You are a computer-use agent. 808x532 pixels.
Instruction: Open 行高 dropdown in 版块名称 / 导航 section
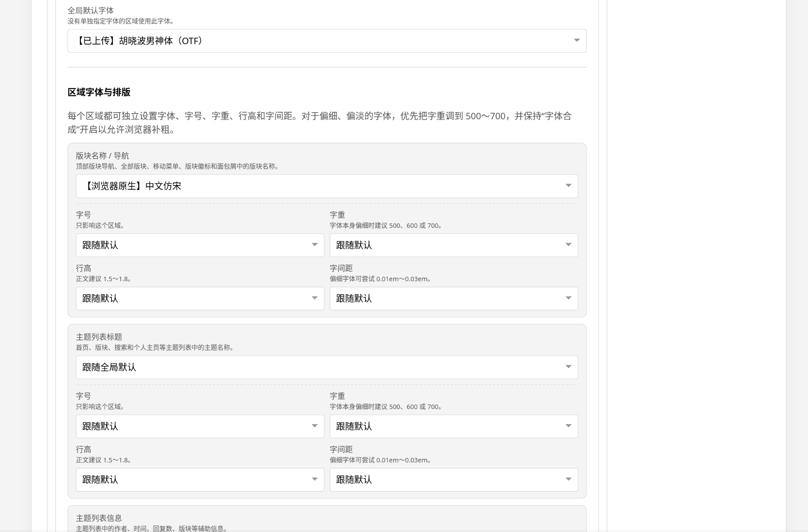200,299
